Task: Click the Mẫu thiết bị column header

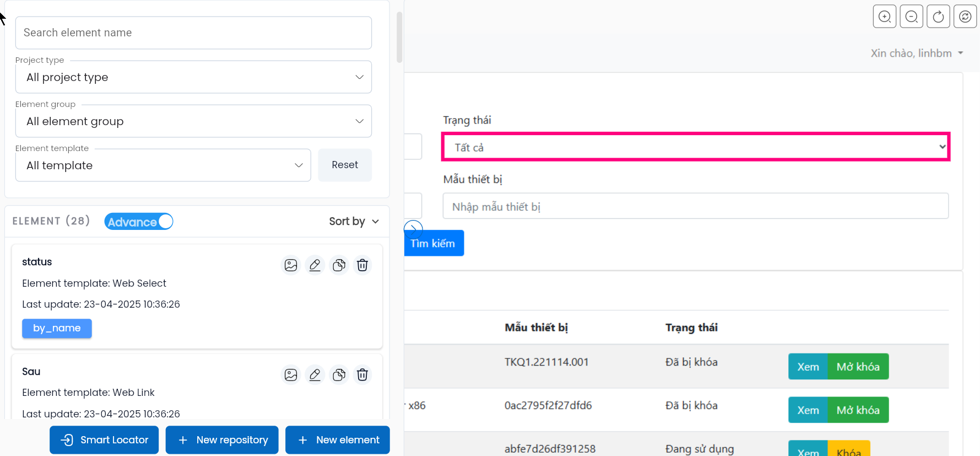Action: 536,328
